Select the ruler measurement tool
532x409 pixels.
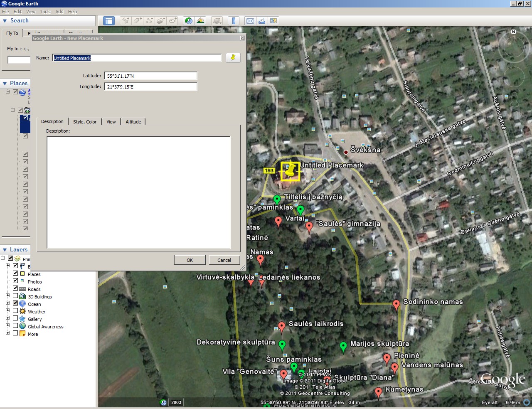coord(234,21)
